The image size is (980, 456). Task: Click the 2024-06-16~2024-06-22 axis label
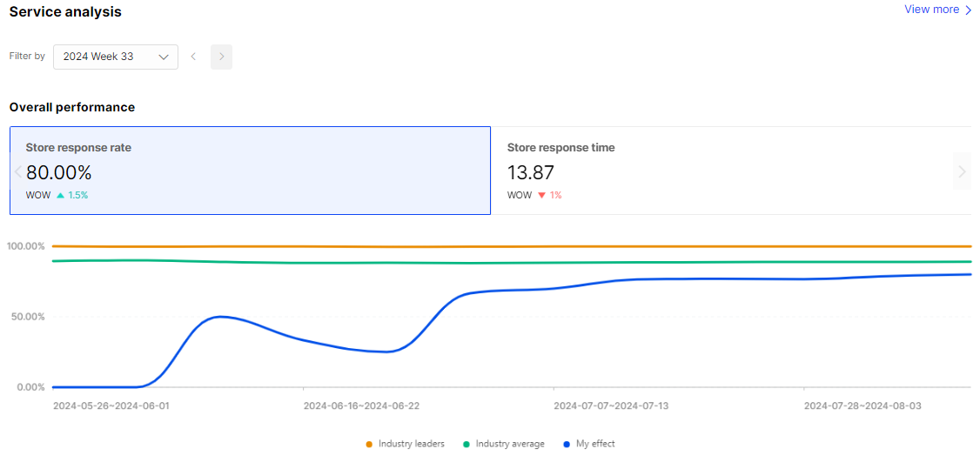tap(361, 406)
